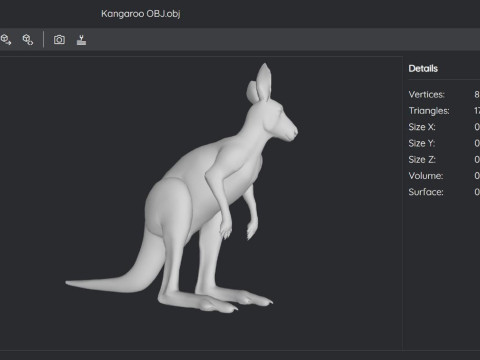This screenshot has height=360, width=480.
Task: Select the Size Y: label
Action: click(x=422, y=143)
